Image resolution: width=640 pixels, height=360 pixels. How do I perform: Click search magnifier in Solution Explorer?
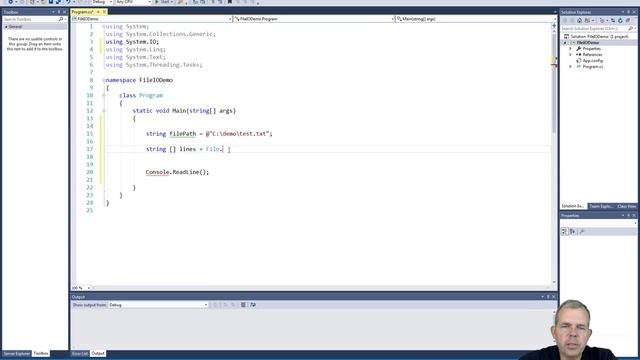point(630,29)
